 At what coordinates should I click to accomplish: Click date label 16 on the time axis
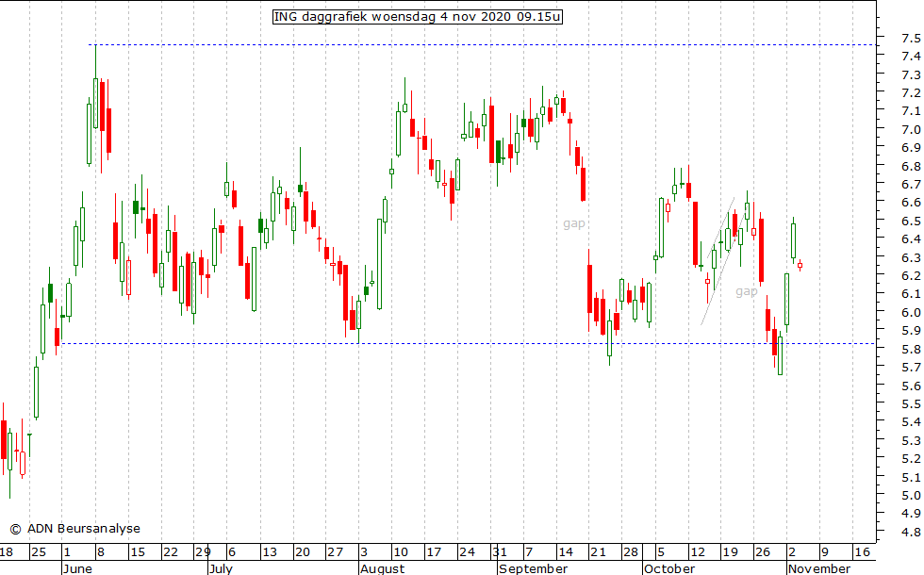[x=862, y=552]
